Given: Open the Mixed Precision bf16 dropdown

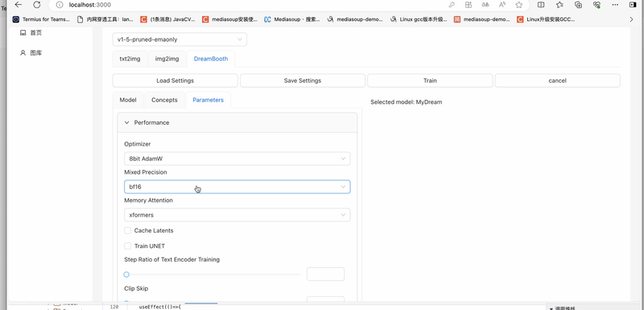Looking at the screenshot, I should coord(237,187).
